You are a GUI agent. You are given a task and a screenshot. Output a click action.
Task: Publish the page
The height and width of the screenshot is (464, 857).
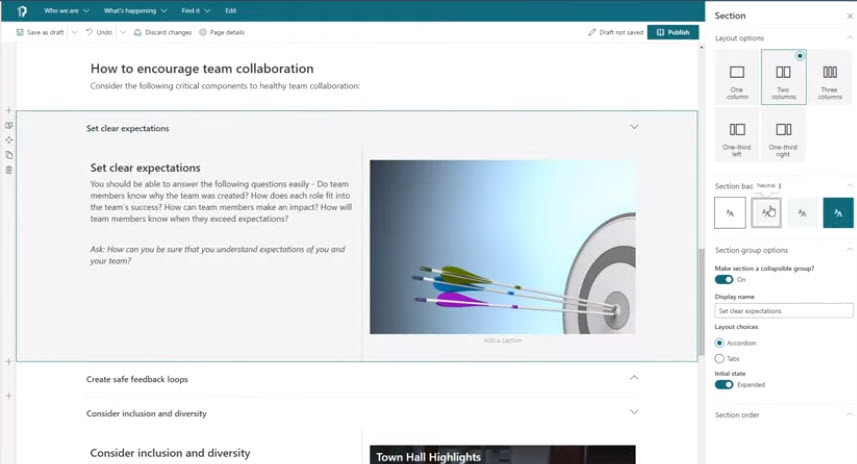pos(673,32)
